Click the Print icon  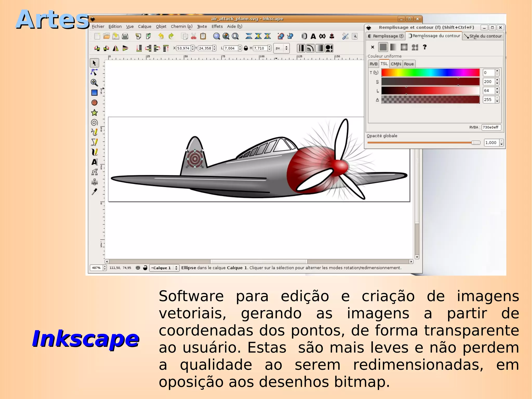click(125, 36)
